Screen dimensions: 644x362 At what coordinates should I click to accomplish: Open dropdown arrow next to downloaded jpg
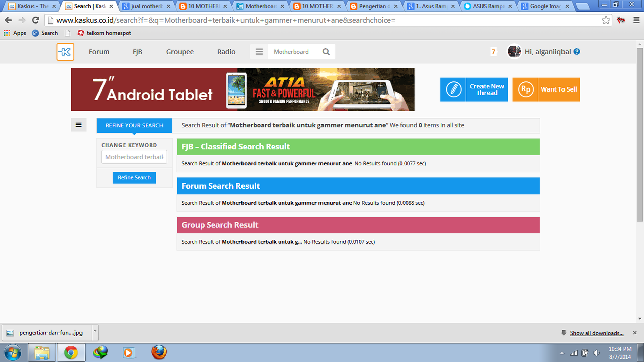pos(95,332)
